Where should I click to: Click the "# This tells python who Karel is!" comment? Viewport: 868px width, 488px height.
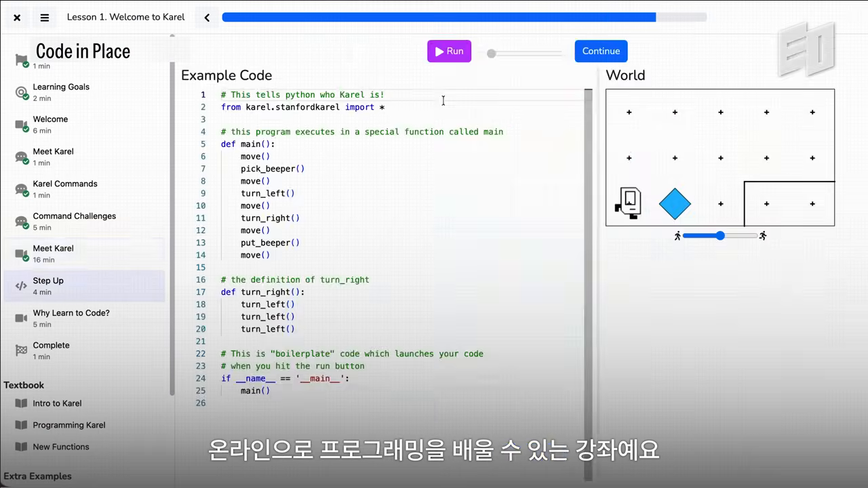(x=302, y=95)
